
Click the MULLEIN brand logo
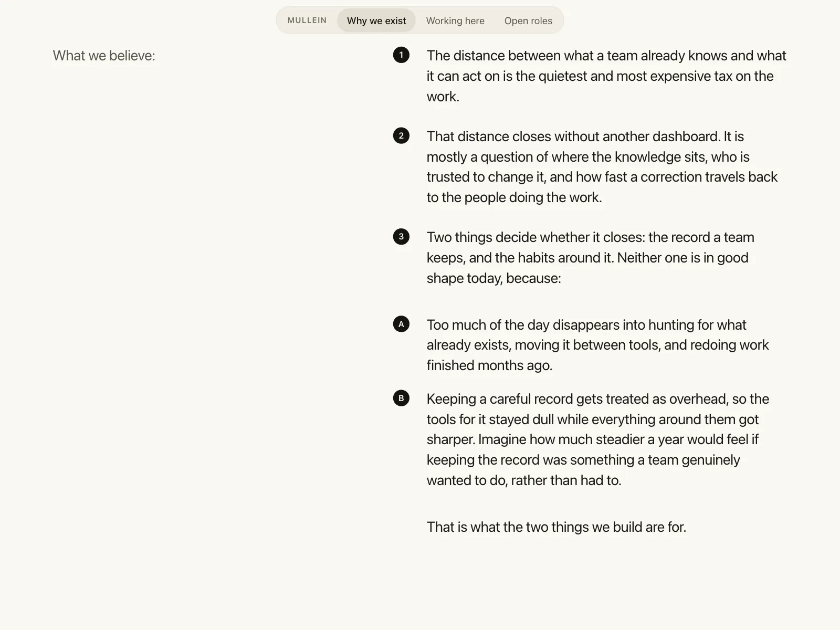[307, 20]
